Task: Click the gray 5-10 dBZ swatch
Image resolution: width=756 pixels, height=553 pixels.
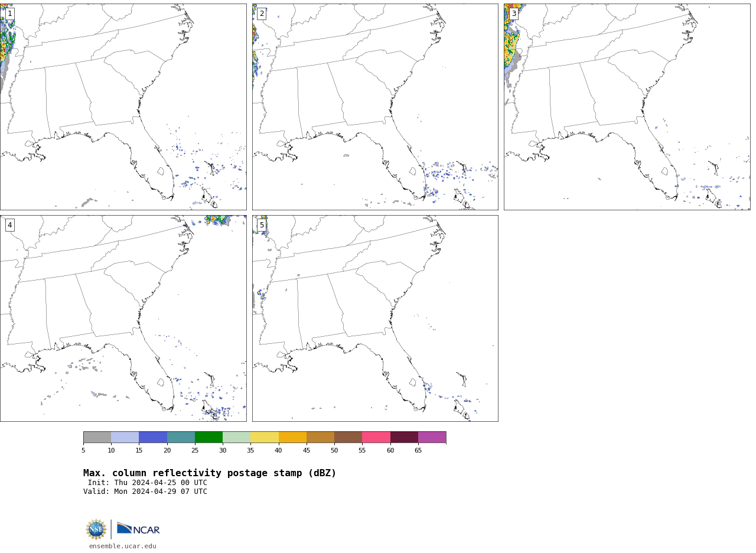Action: pos(97,437)
